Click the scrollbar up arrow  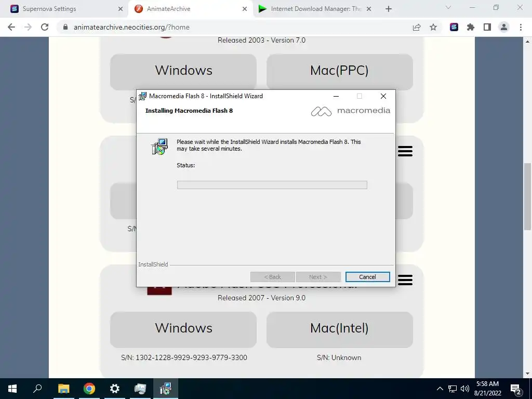pos(527,42)
